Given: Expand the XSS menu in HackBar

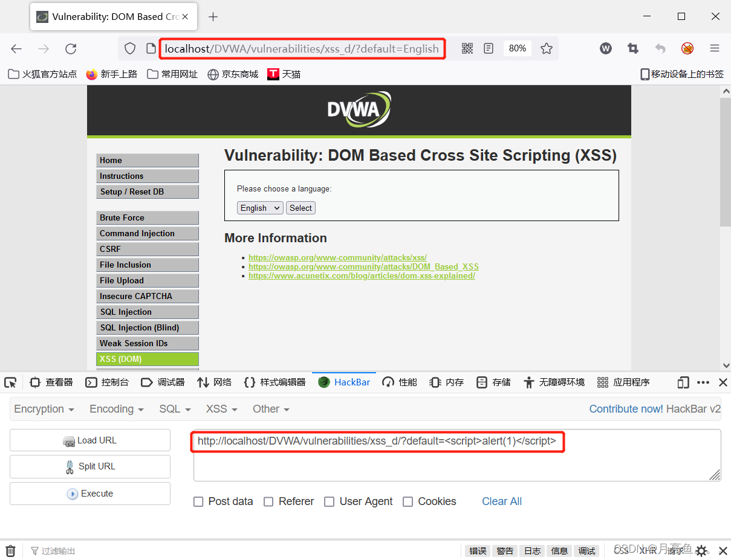Looking at the screenshot, I should [x=222, y=409].
